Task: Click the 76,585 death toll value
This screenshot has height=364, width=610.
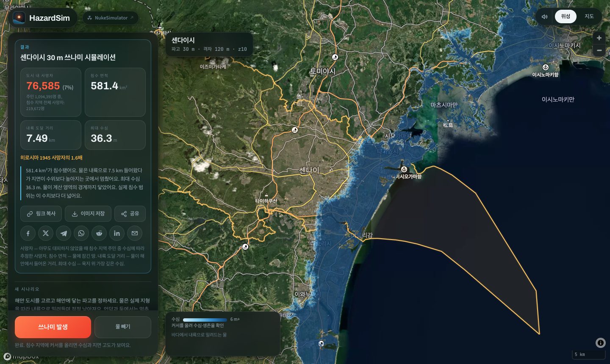Action: 43,86
